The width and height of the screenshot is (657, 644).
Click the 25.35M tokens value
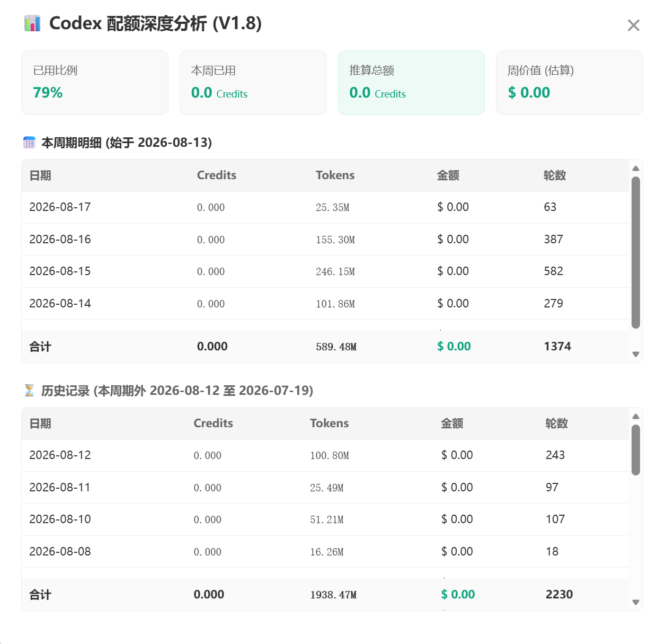(333, 208)
